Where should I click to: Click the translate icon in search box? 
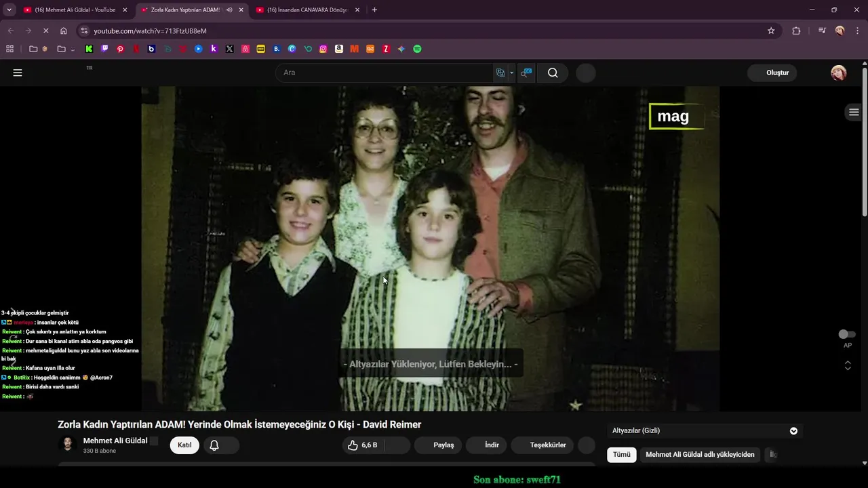[x=500, y=73]
